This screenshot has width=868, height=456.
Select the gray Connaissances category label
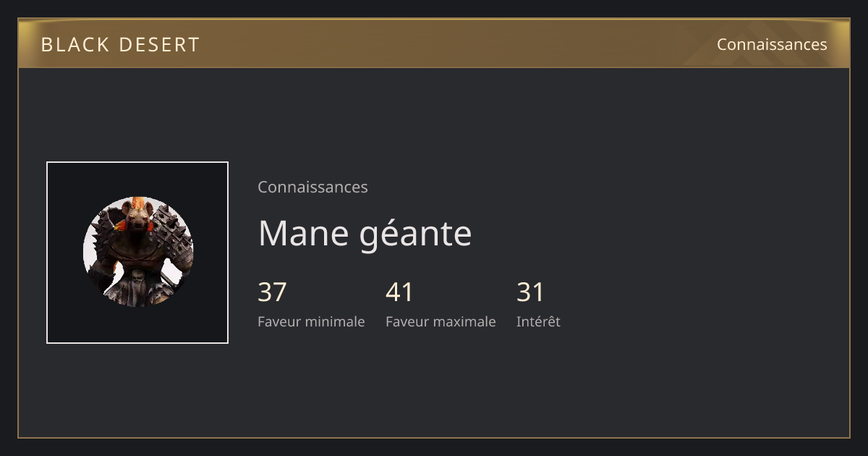(312, 187)
